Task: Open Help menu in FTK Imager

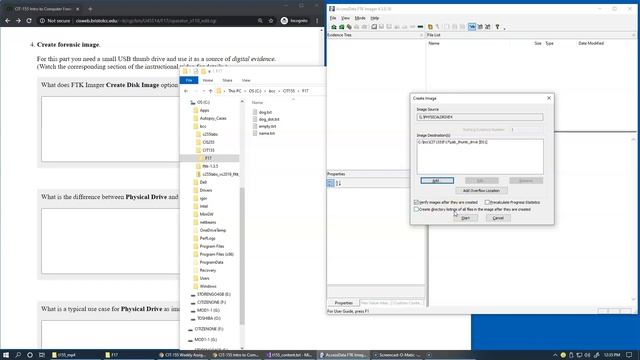Action: 375,18
